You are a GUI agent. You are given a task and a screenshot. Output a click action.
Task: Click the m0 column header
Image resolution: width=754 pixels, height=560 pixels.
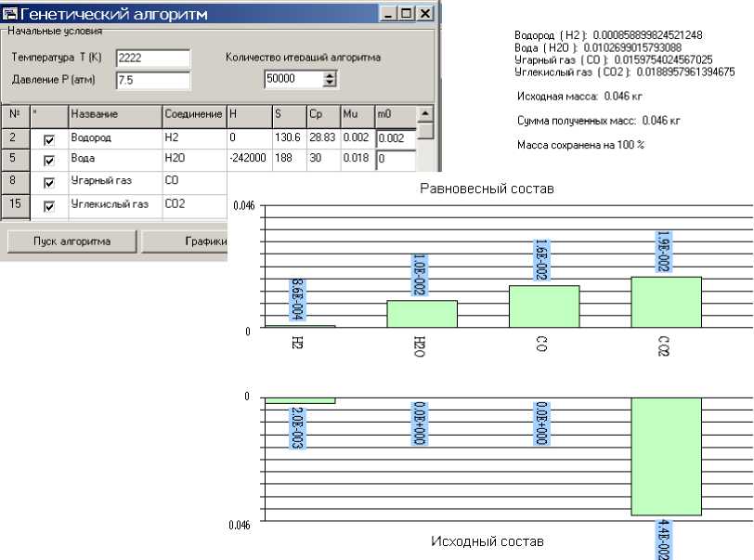coord(396,116)
